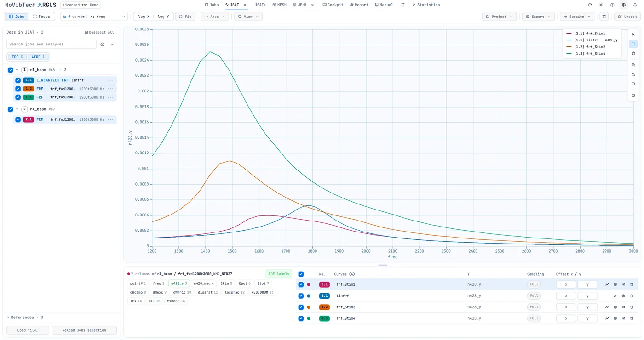Click the Search jobs and analyses field
644x340 pixels.
52,44
